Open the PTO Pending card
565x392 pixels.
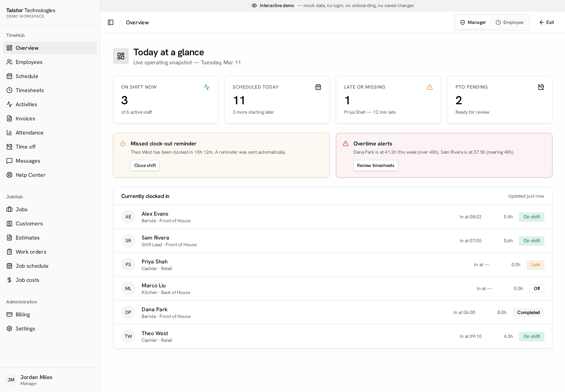[x=500, y=100]
